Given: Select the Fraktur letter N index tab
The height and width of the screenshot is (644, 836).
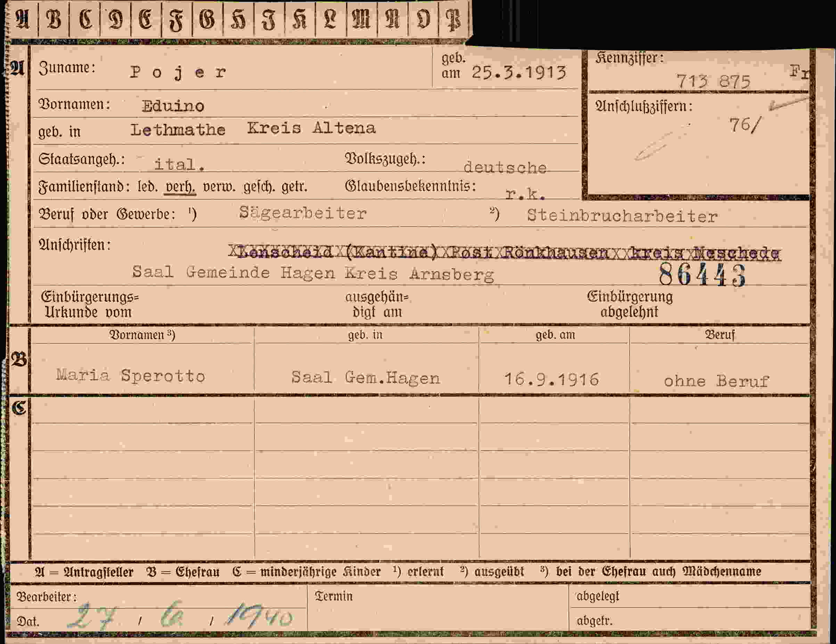Looking at the screenshot, I should tap(392, 19).
